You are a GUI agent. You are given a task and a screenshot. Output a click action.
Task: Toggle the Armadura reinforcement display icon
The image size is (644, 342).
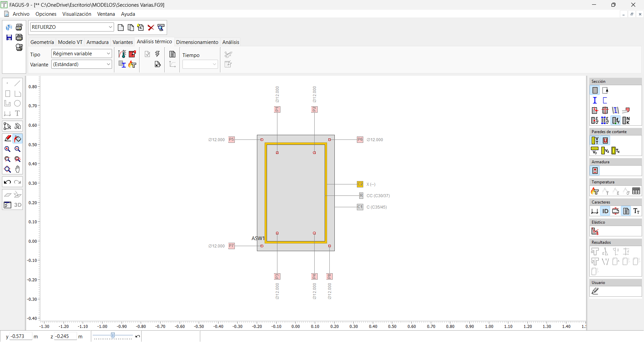pyautogui.click(x=595, y=171)
